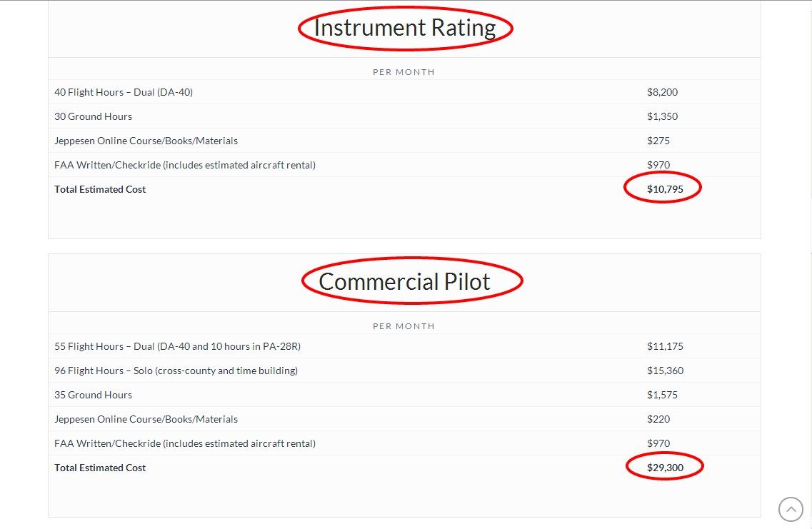Viewport: 812px width, 529px height.
Task: Click the 40 Flight Hours – Dual row
Action: 124,92
